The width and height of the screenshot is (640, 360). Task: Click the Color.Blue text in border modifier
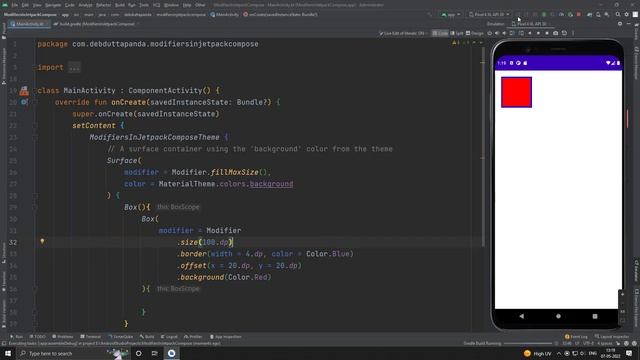tap(328, 254)
